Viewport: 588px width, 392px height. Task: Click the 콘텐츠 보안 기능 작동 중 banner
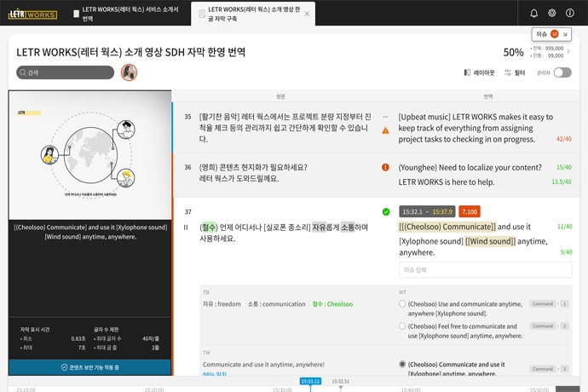pos(90,367)
